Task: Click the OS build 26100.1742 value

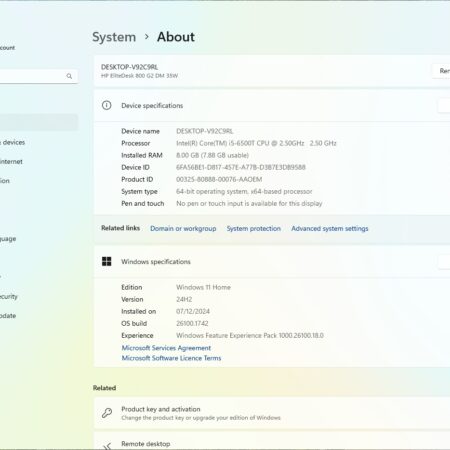Action: coord(192,323)
